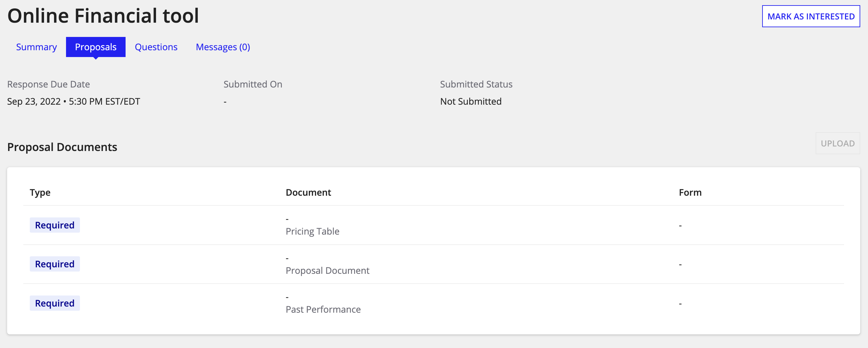Select the Proposal Document row text

(x=327, y=271)
